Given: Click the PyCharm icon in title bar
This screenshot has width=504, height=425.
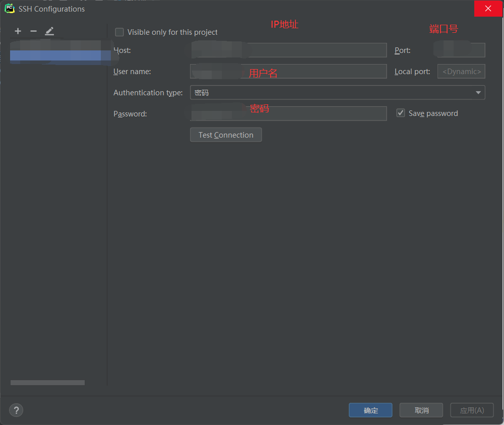Looking at the screenshot, I should [x=10, y=9].
